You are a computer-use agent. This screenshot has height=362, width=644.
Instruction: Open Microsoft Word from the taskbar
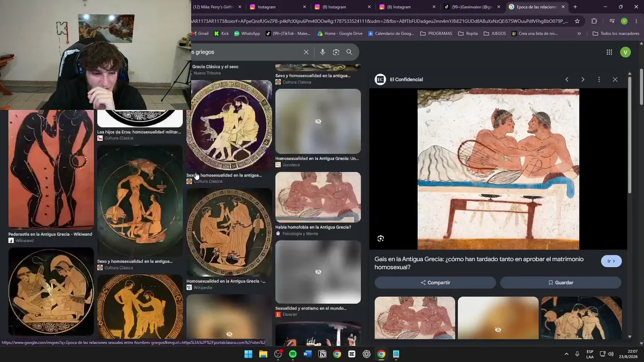pos(307,354)
